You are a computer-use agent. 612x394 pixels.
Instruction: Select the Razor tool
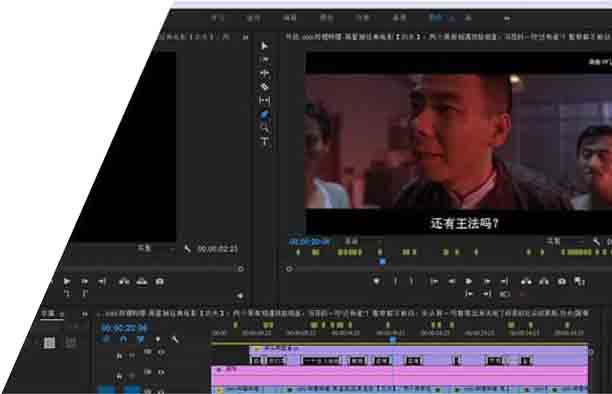[265, 87]
